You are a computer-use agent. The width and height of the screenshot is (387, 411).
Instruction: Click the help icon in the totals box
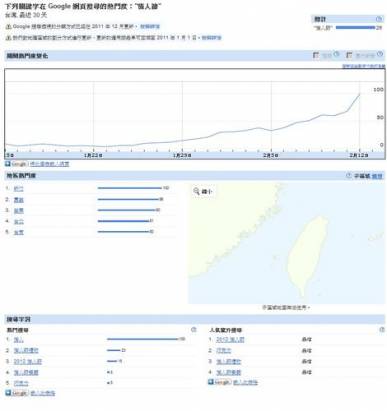click(x=379, y=19)
